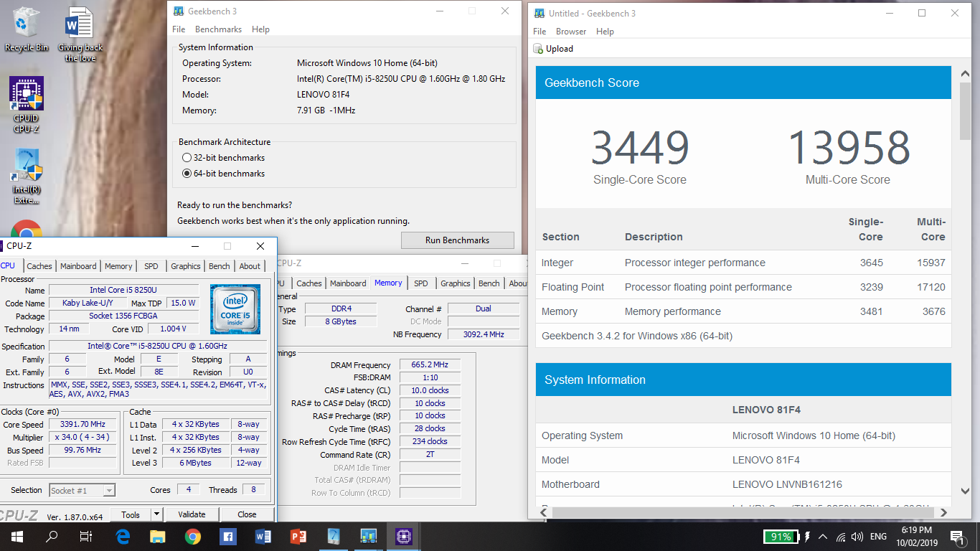The width and height of the screenshot is (980, 551).
Task: Switch to the Geekbench taskbar icon
Action: coord(368,536)
